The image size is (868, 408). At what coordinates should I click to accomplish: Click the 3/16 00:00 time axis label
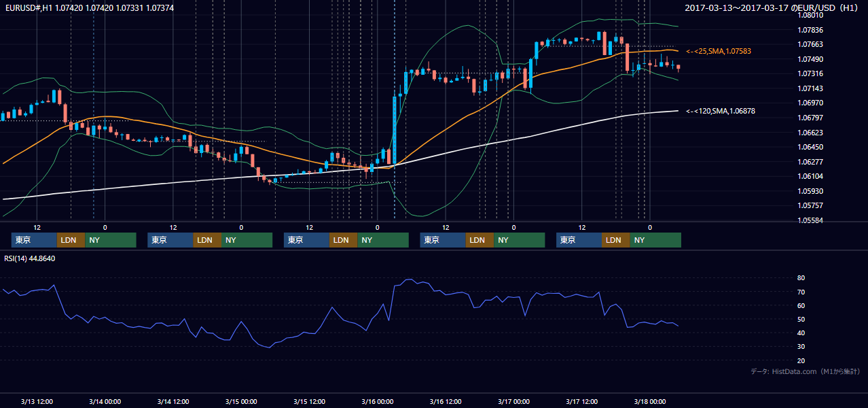click(x=377, y=401)
